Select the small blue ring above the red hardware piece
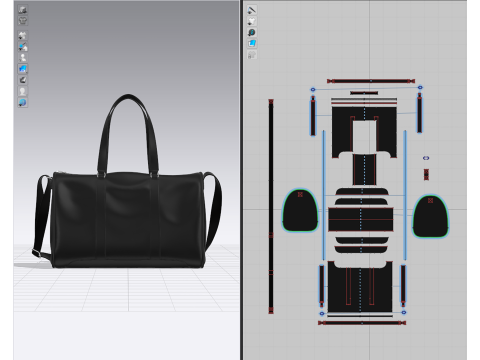480x360 pixels. tap(426, 158)
